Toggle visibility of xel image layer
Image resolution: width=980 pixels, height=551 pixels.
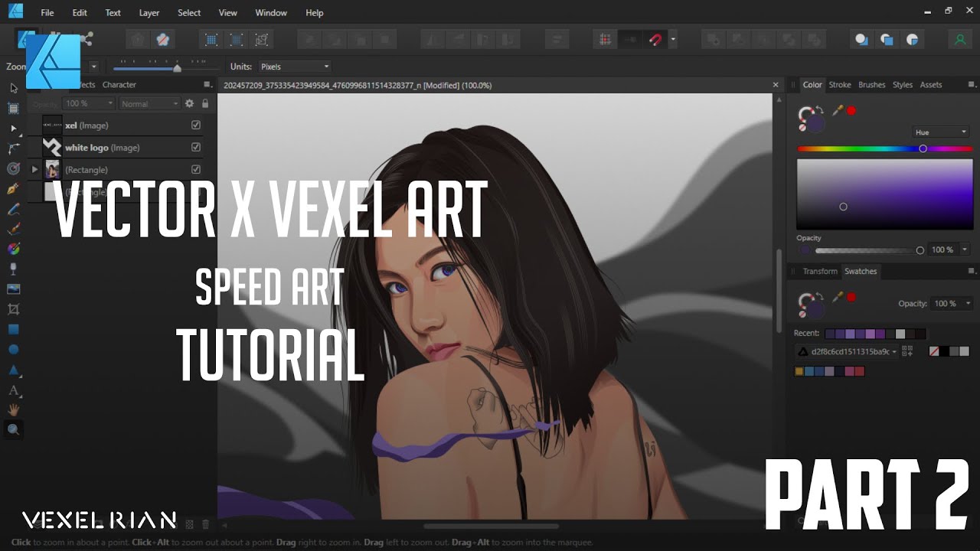tap(196, 125)
